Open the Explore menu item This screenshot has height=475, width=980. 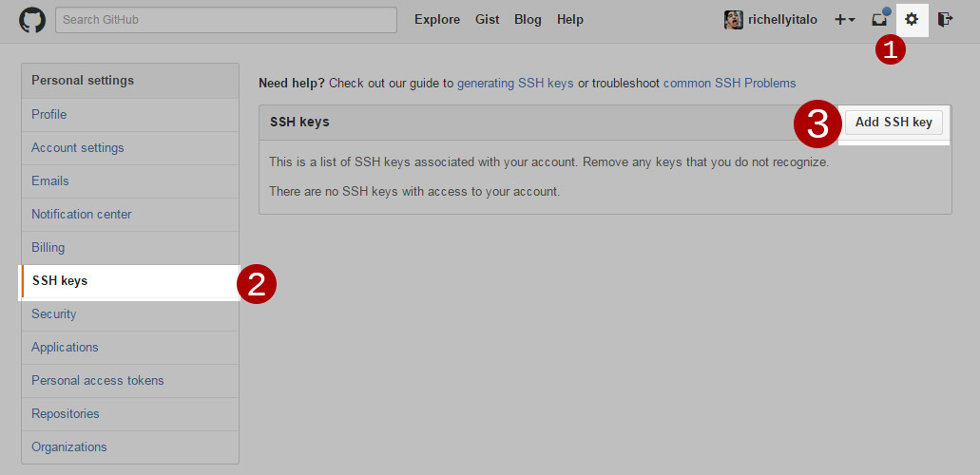[x=437, y=20]
